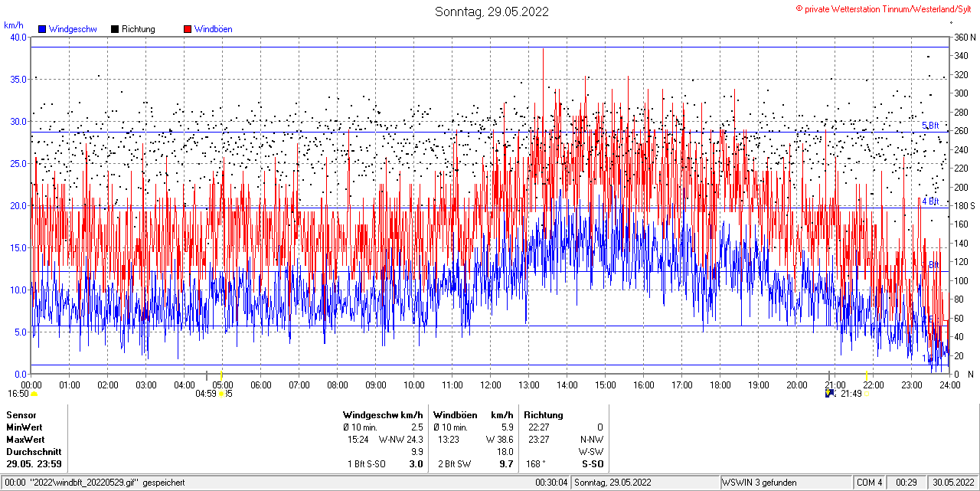The height and width of the screenshot is (491, 980).
Task: Click the 168 ° direction value
Action: coord(535,464)
